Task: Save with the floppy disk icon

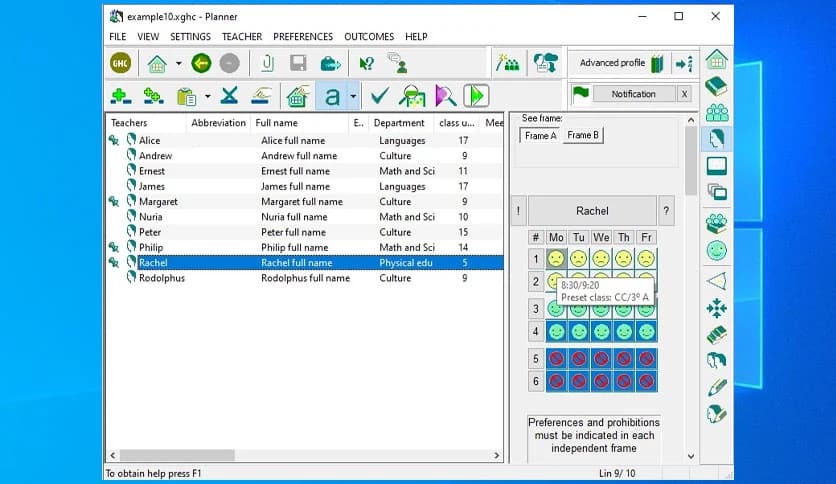Action: point(298,63)
